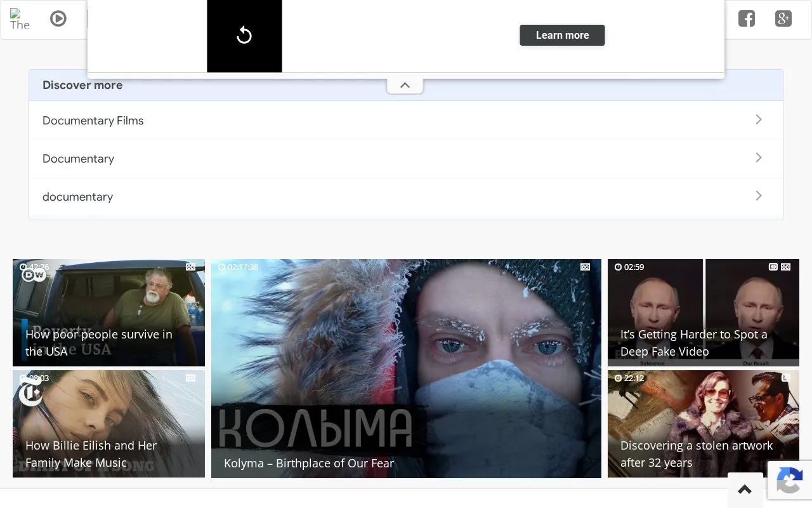Click the CC badge on Deep Fake video
This screenshot has height=508, width=812.
(786, 267)
